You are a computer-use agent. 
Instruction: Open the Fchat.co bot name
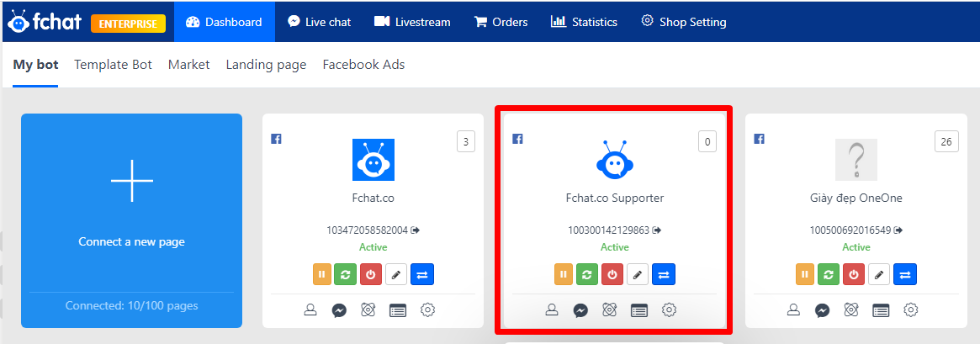[x=373, y=198]
